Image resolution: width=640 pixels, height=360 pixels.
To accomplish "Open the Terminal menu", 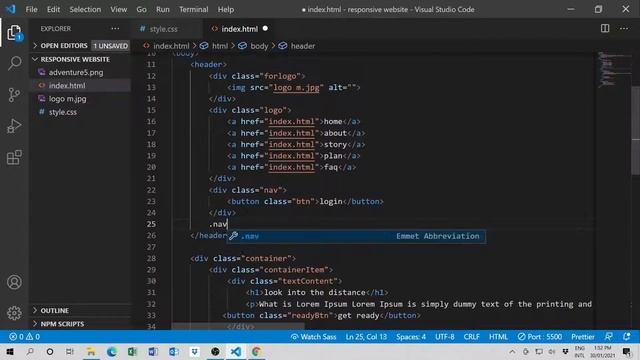I will click(193, 9).
